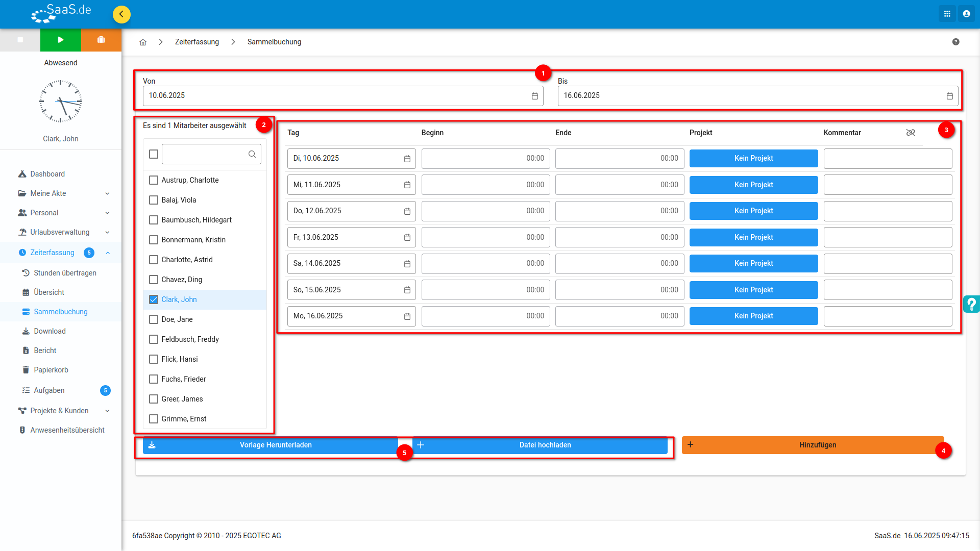Check Chavez, Ding
The width and height of the screenshot is (980, 551).
coord(153,280)
